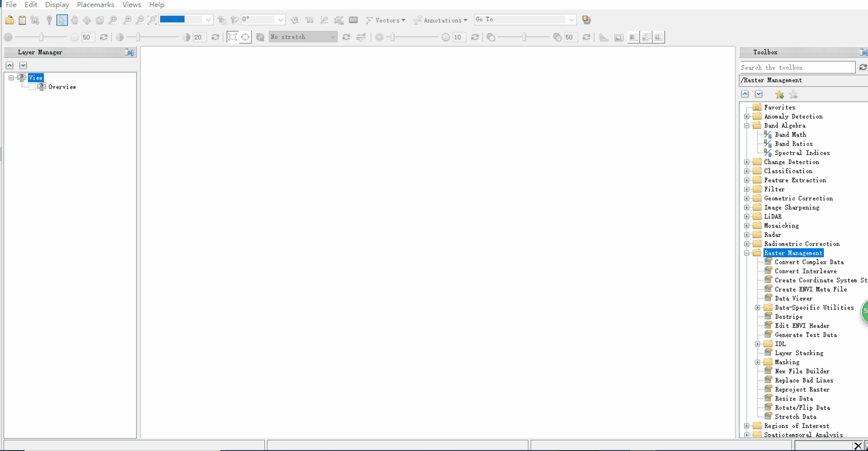Image resolution: width=868 pixels, height=451 pixels.
Task: Select the Pan hand tool
Action: click(74, 20)
